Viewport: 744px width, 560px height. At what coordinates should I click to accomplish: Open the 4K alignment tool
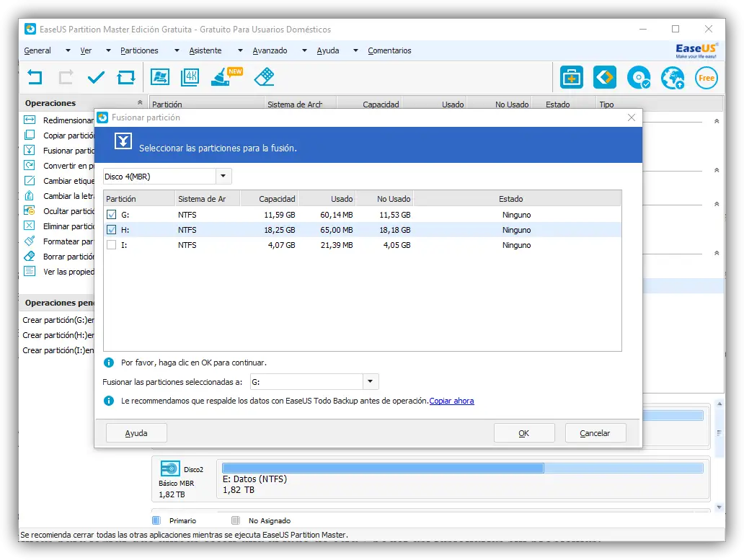pyautogui.click(x=190, y=77)
